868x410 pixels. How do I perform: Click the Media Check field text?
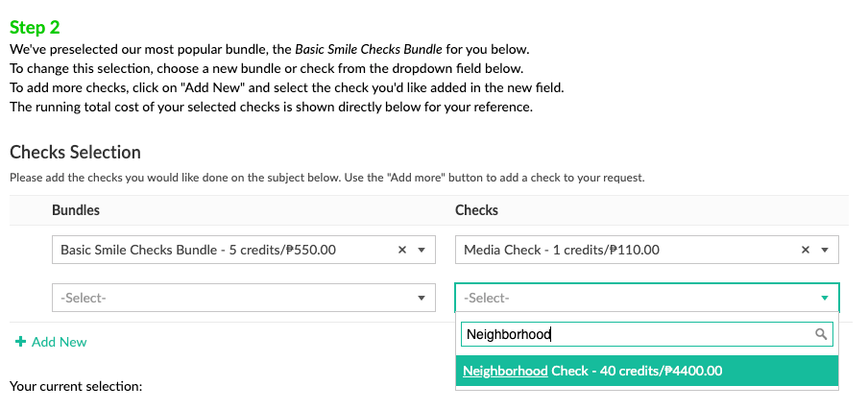[561, 250]
